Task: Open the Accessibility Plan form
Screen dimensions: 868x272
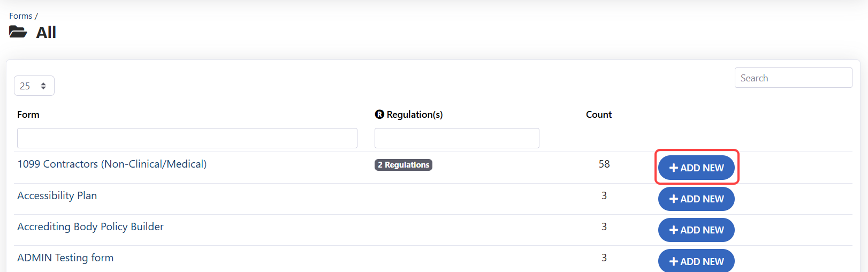Action: [57, 195]
